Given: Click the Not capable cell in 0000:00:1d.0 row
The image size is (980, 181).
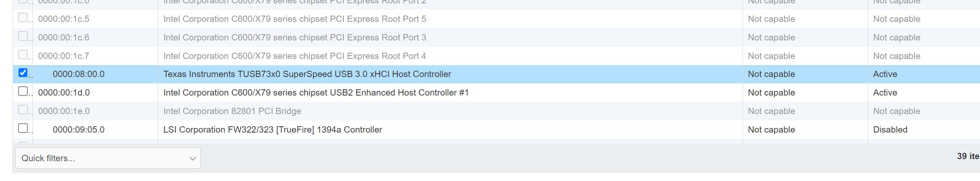Looking at the screenshot, I should (x=771, y=93).
